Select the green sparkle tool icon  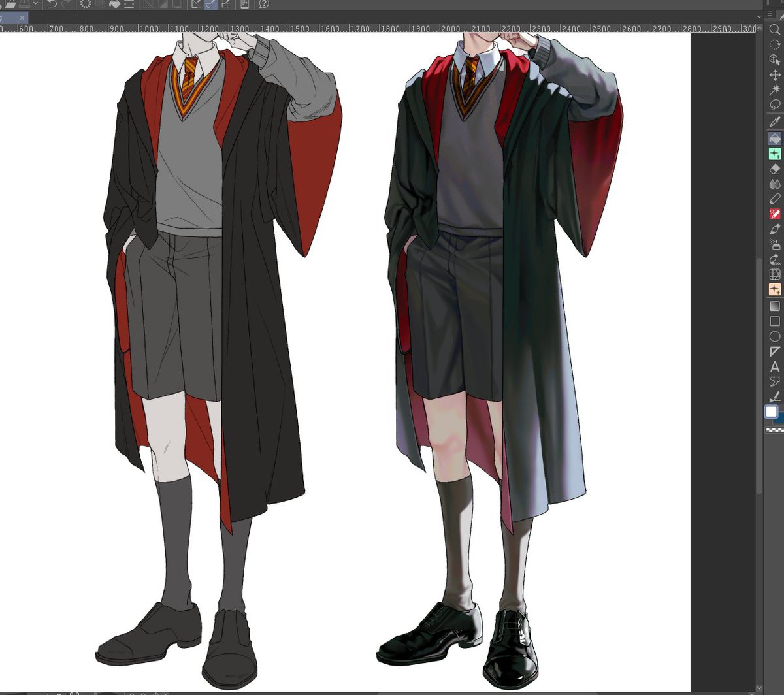click(x=775, y=154)
